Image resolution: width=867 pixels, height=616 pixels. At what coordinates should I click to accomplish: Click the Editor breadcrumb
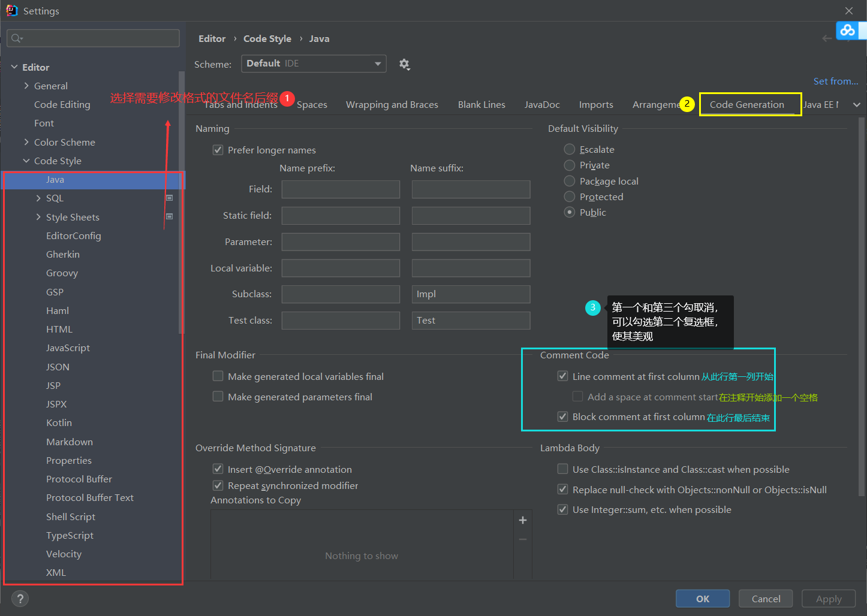(212, 38)
